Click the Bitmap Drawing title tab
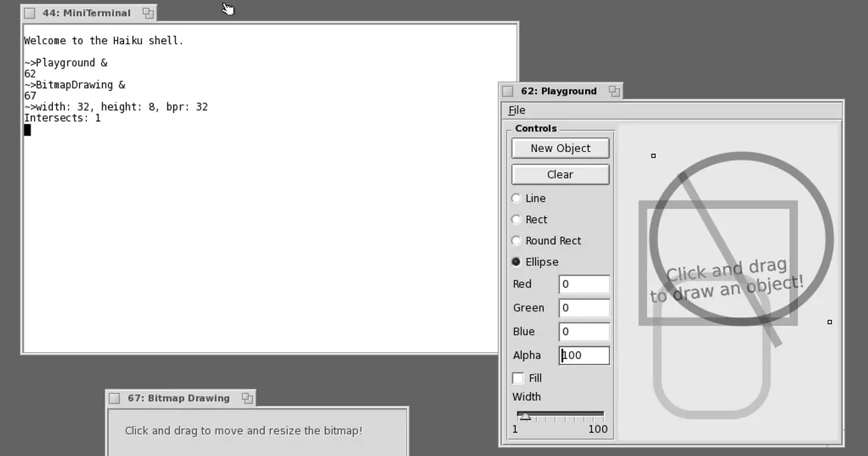The height and width of the screenshot is (456, 868). pos(180,398)
